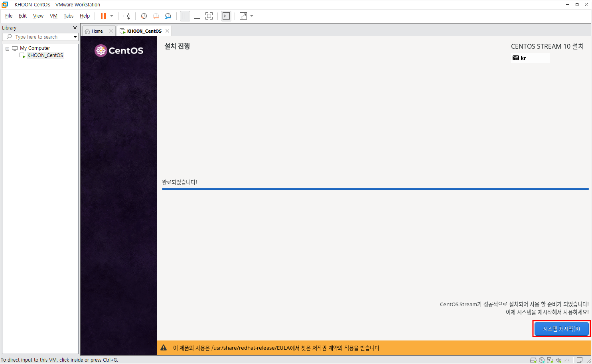
Task: Click the greyed-out device status icon
Action: pos(567,360)
